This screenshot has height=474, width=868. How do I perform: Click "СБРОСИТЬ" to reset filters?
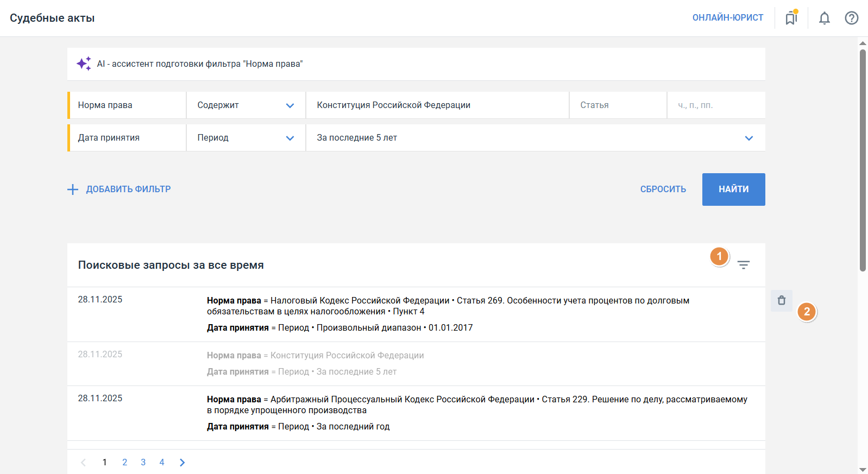tap(663, 189)
